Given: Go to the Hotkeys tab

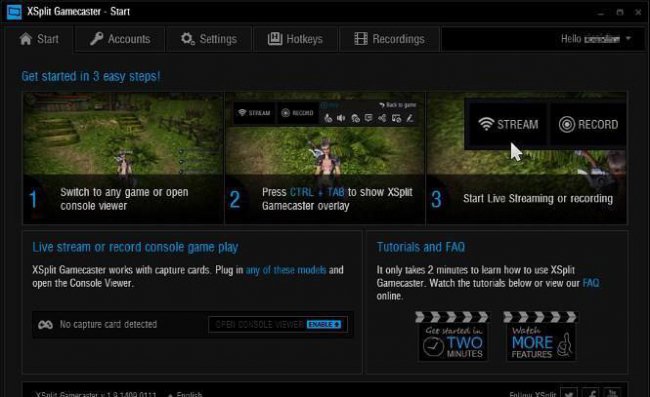Looking at the screenshot, I should pyautogui.click(x=295, y=39).
